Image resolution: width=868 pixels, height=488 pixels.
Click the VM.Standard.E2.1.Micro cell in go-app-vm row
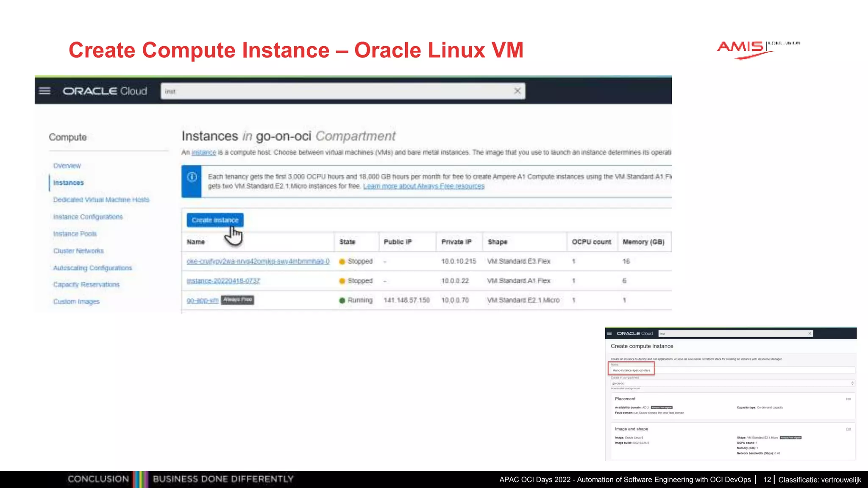(523, 300)
